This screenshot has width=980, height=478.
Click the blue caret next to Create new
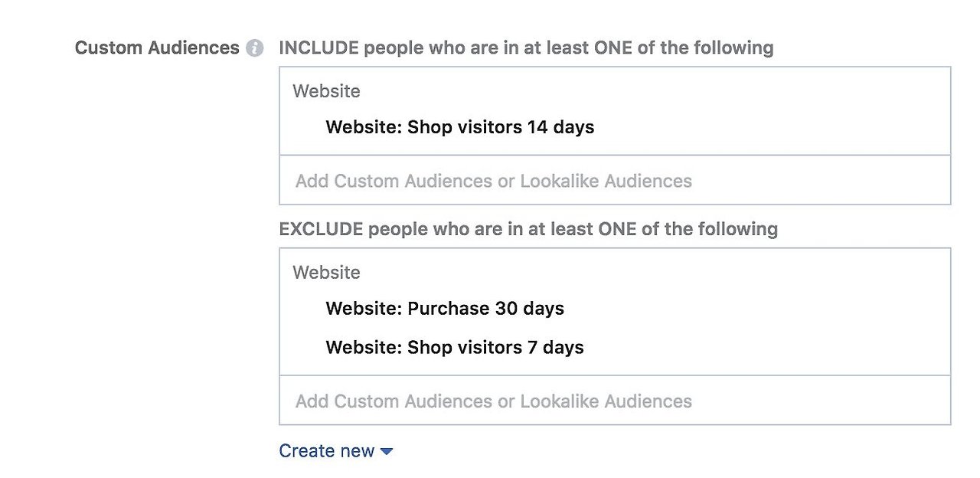tap(386, 451)
